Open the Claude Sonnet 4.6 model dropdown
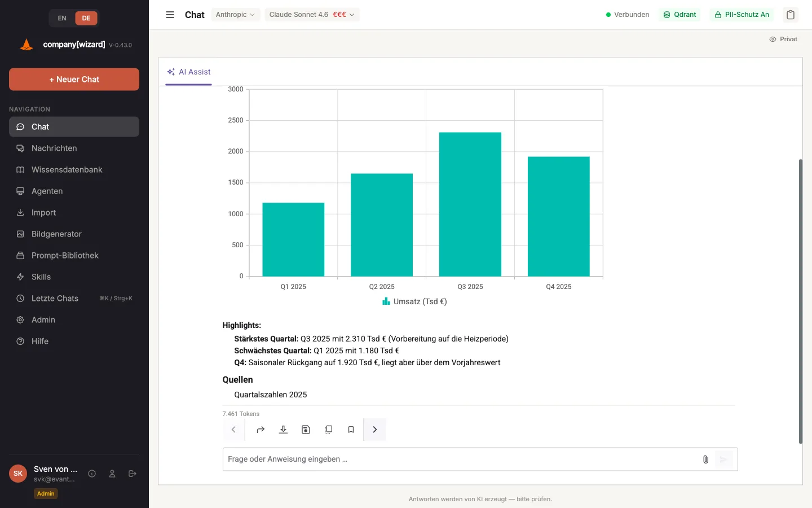The height and width of the screenshot is (508, 812). tap(312, 15)
